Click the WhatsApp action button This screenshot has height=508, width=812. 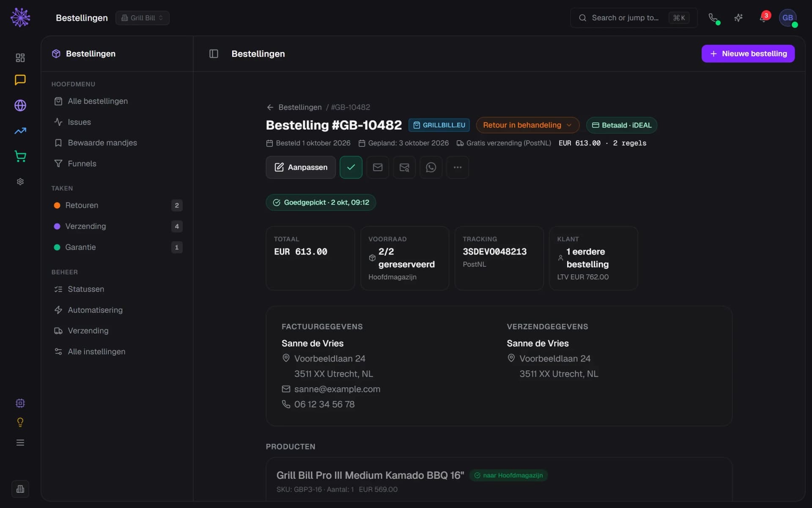pyautogui.click(x=431, y=167)
